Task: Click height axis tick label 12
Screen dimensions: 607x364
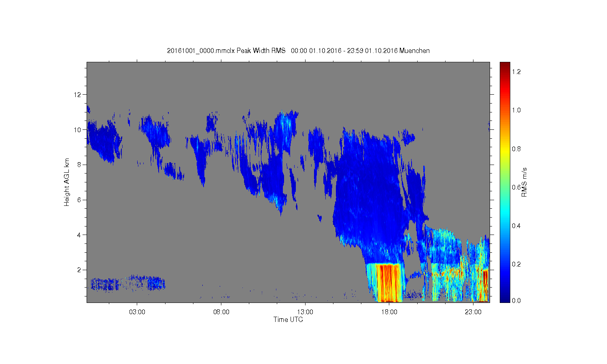Action: tap(78, 95)
